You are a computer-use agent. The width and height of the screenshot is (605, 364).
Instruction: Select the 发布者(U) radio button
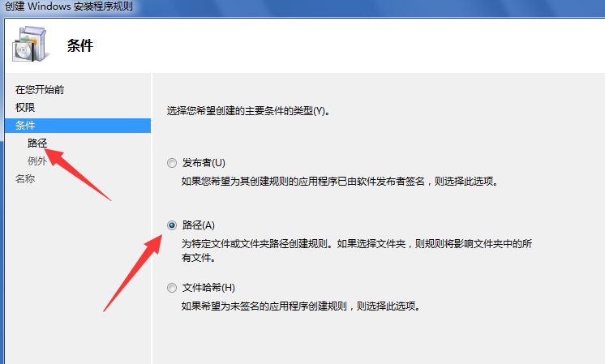point(172,163)
